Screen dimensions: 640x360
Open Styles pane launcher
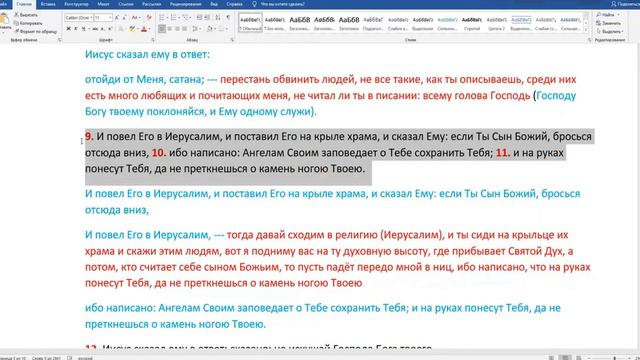[589, 40]
